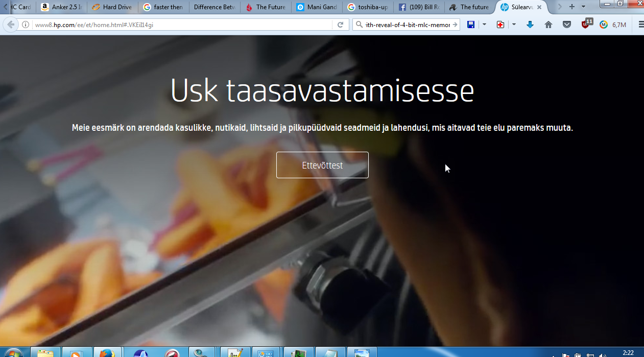
Task: Click the search magnifier icon in search box
Action: [360, 25]
